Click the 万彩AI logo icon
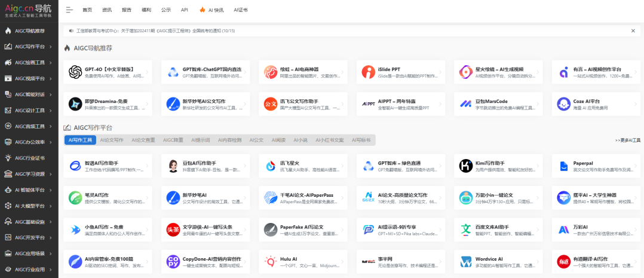The image size is (644, 278). [564, 230]
